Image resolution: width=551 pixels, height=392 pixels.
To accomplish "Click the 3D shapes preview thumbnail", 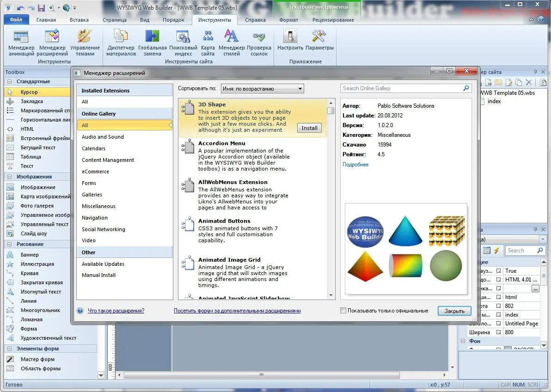I will pos(406,249).
